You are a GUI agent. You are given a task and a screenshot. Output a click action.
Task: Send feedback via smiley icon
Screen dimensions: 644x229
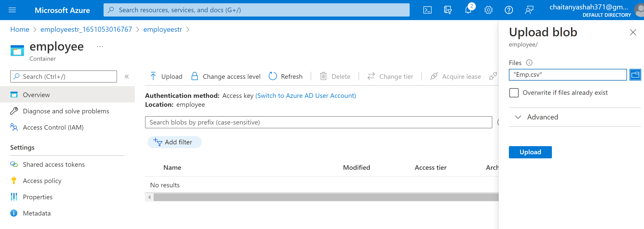click(529, 10)
